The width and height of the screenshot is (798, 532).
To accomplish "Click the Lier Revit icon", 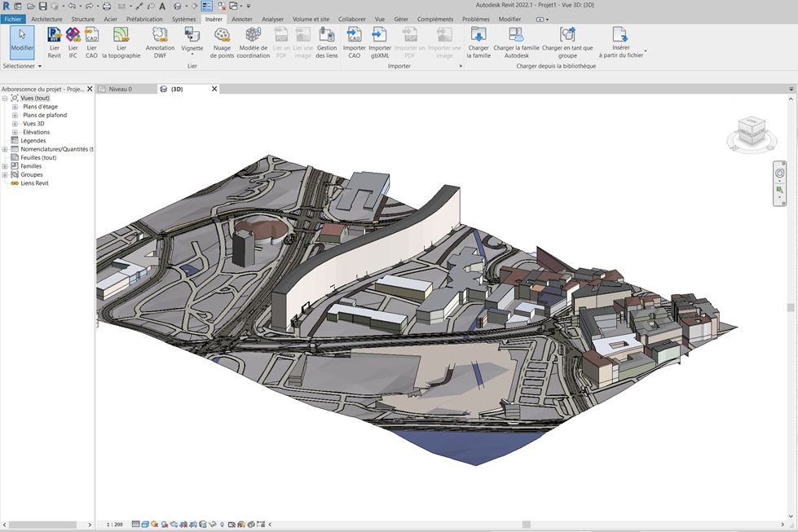I will click(x=55, y=35).
